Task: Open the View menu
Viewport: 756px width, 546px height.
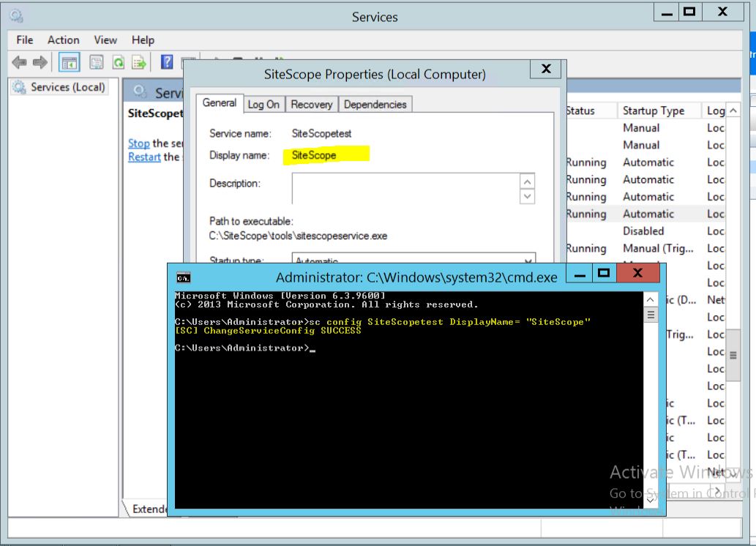Action: pyautogui.click(x=105, y=40)
